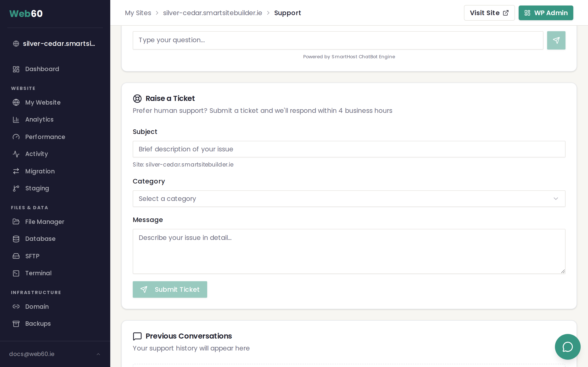Click the Migration arrows icon
The width and height of the screenshot is (588, 367).
(x=16, y=171)
